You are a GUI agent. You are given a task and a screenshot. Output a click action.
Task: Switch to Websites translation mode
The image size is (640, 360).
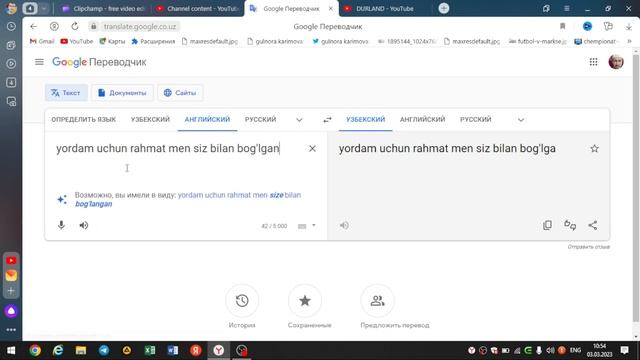pos(180,93)
